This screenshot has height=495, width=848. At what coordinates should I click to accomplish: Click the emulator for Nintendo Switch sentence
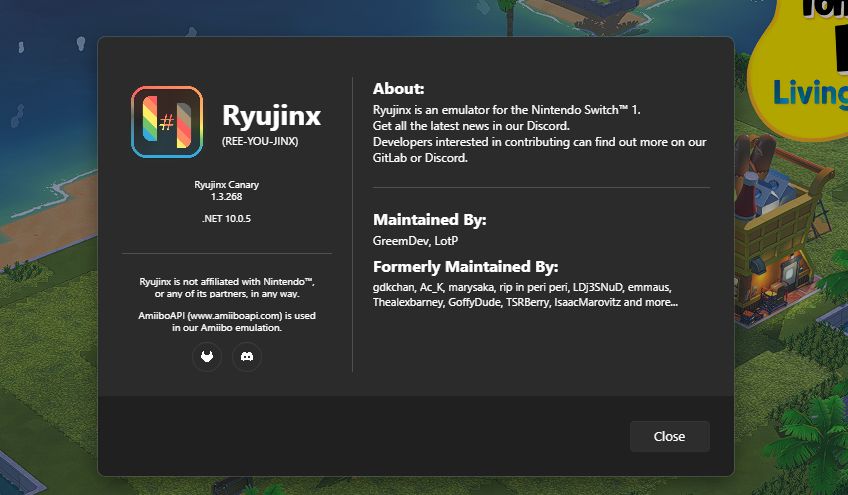click(x=506, y=110)
